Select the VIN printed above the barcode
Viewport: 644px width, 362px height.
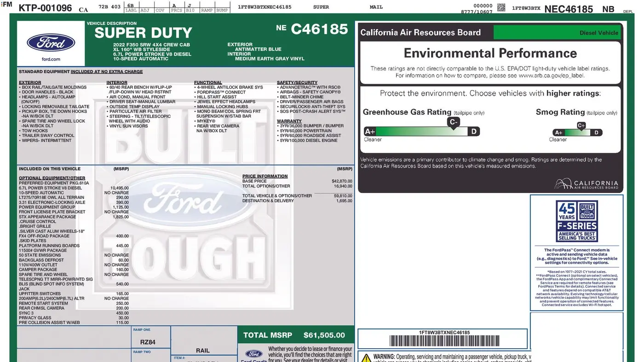pyautogui.click(x=444, y=332)
